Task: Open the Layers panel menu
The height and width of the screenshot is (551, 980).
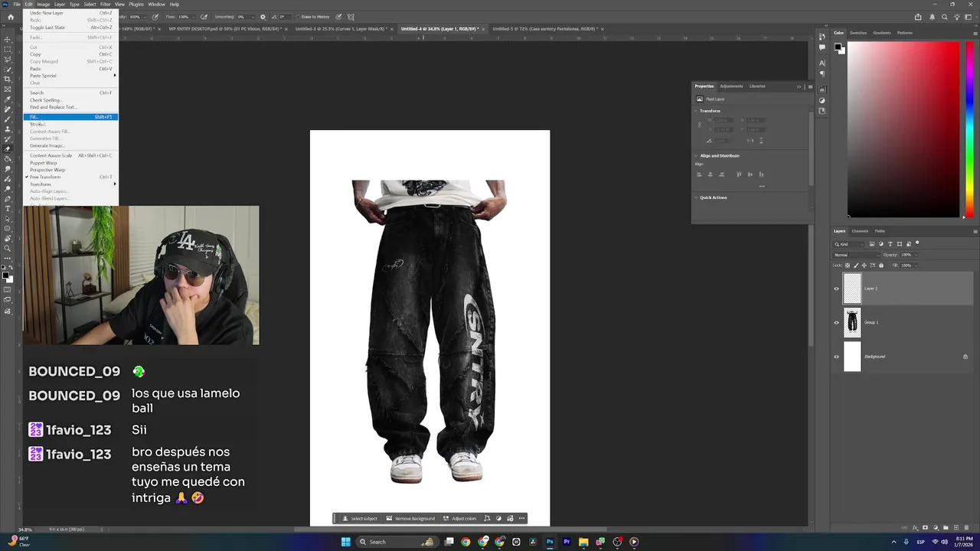Action: pos(975,231)
